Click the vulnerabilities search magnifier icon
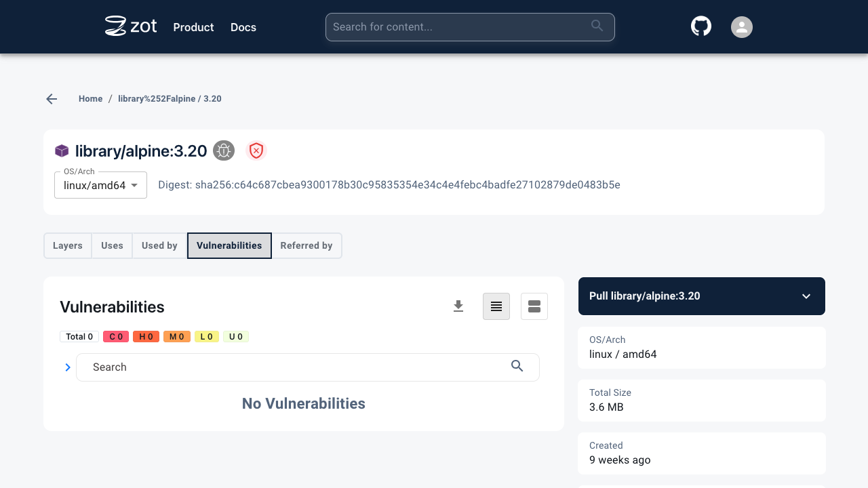This screenshot has width=868, height=488. [517, 366]
